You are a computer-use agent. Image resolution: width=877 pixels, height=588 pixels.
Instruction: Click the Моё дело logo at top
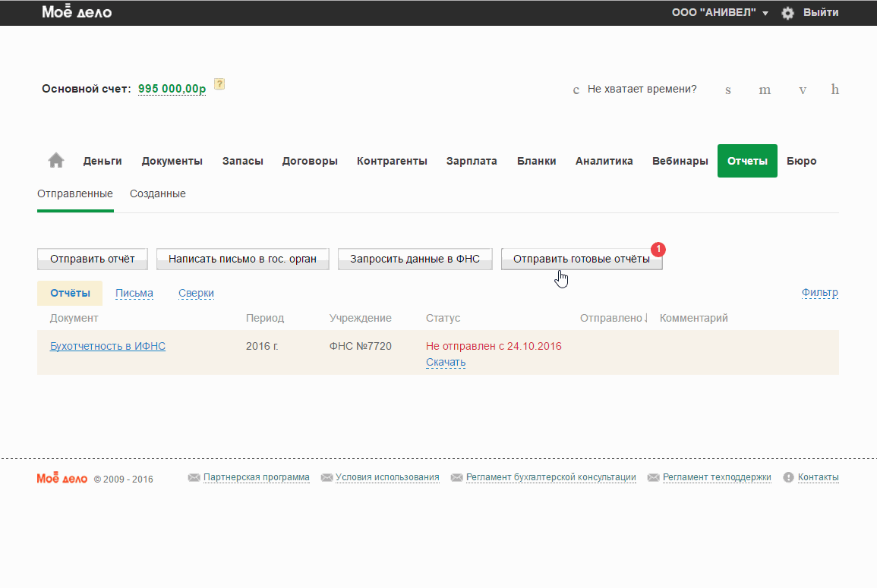pyautogui.click(x=77, y=13)
